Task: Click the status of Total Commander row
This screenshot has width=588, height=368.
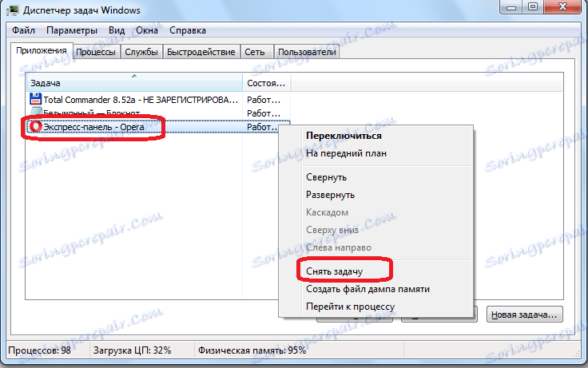Action: 264,100
